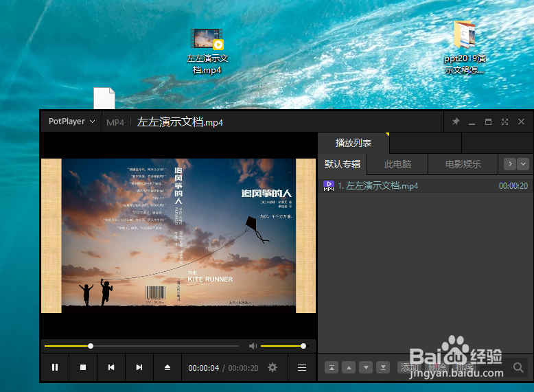The height and width of the screenshot is (392, 534).
Task: Maximize the PotPlayer window
Action: coord(489,122)
